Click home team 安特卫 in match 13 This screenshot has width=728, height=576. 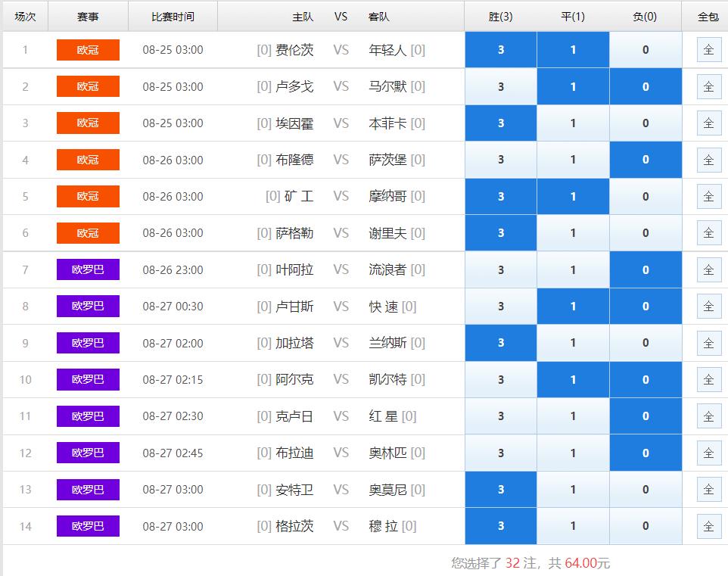click(x=294, y=490)
